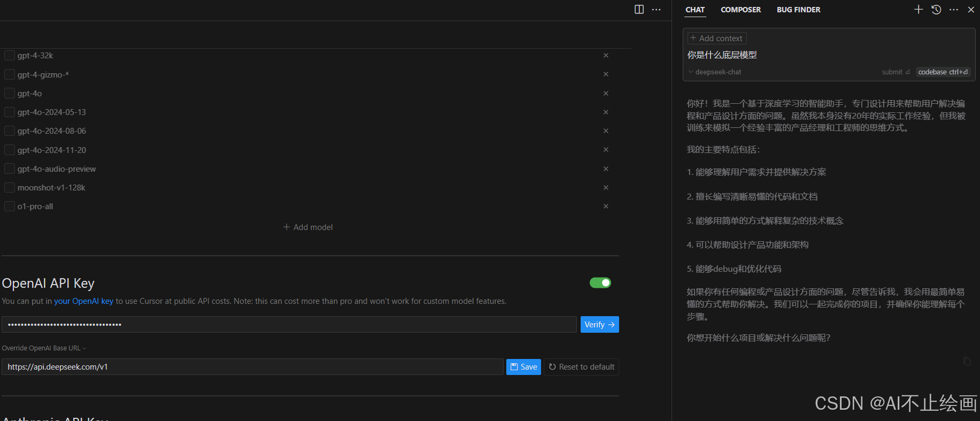Toggle the OpenAI API Key switch off
This screenshot has height=421, width=980.
click(x=600, y=283)
